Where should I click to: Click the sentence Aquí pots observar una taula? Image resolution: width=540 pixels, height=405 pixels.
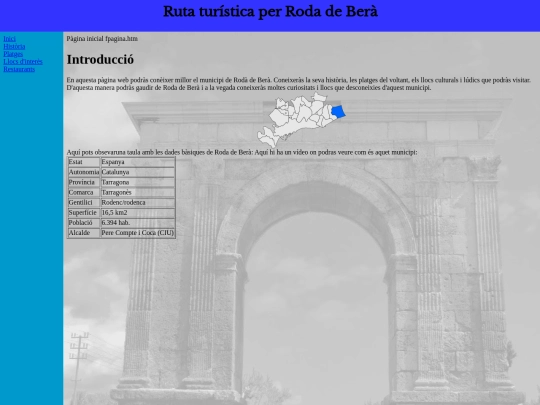tap(160, 152)
